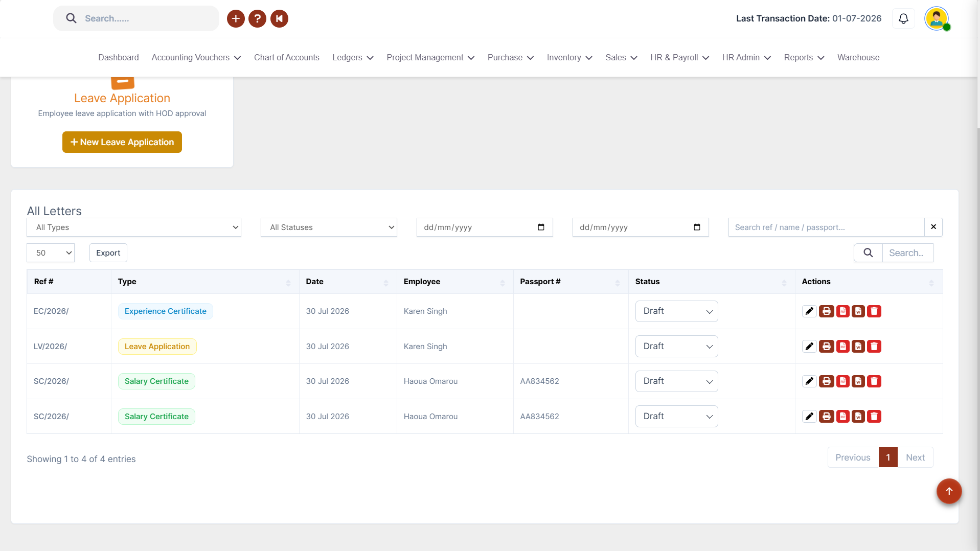Viewport: 980px width, 551px height.
Task: Change Leave Application status from Draft
Action: point(676,347)
